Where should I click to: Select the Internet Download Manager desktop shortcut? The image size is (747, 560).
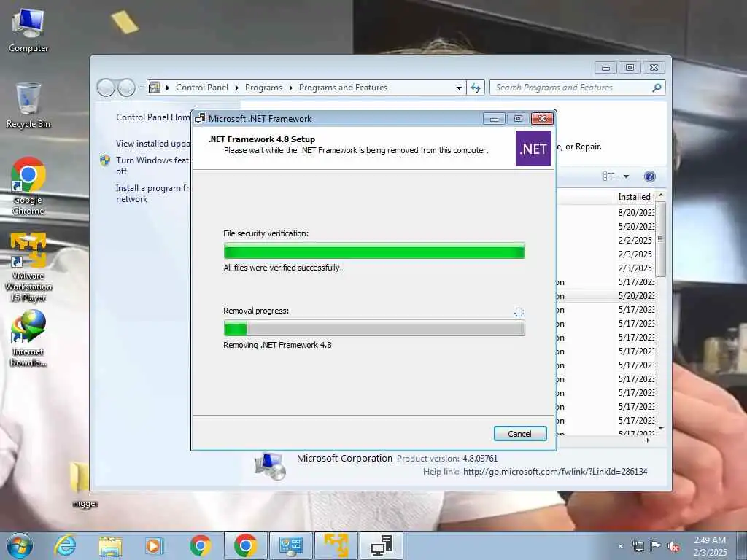pos(28,338)
